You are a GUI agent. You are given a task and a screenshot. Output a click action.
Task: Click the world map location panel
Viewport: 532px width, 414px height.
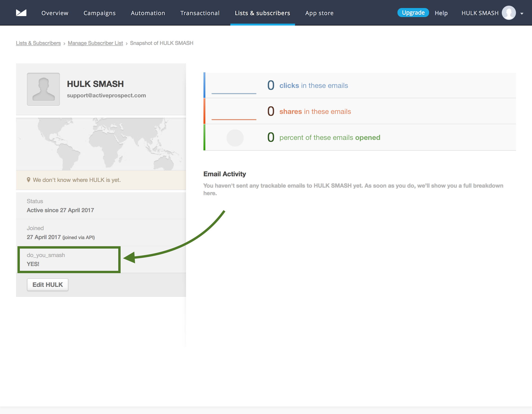[x=101, y=144]
